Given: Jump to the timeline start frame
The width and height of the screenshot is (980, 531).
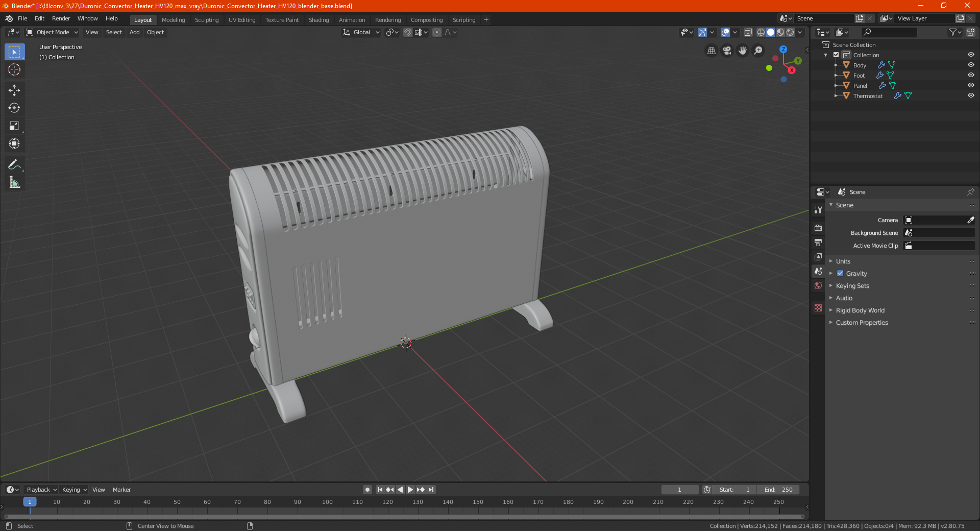Looking at the screenshot, I should coord(380,490).
